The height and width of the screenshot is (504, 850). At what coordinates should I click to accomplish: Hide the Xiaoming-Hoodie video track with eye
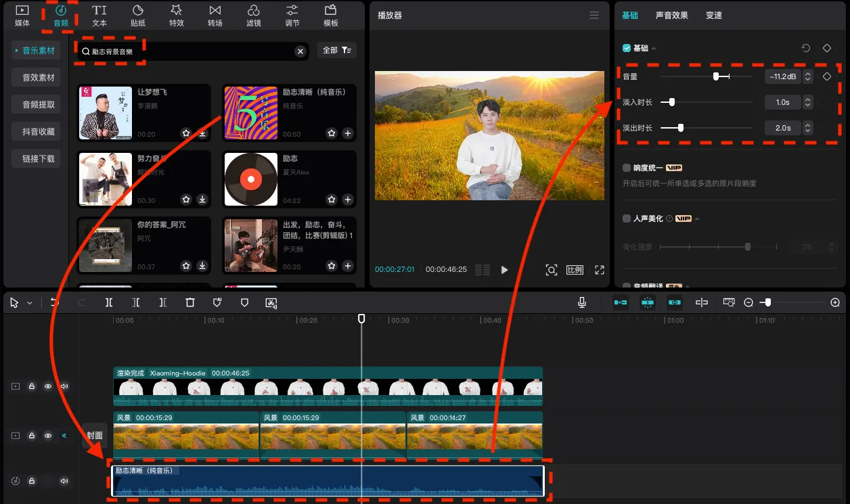48,386
